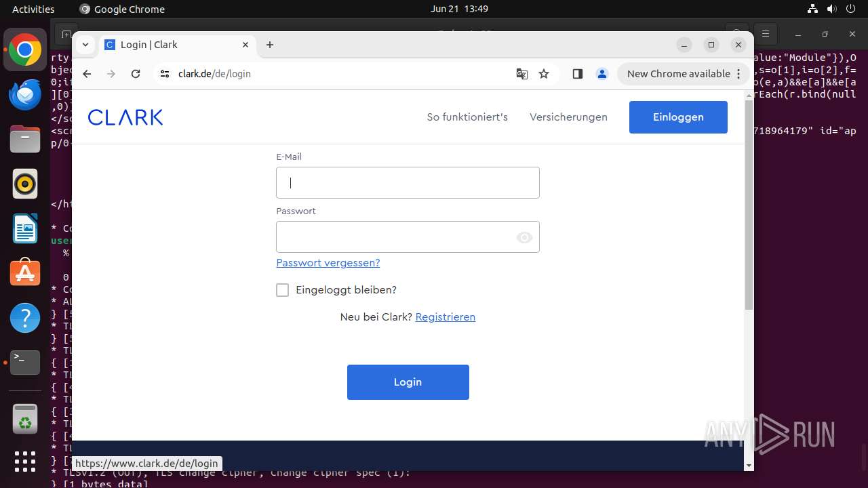The width and height of the screenshot is (868, 488).
Task: Open So funktioniert's page
Action: point(467,117)
